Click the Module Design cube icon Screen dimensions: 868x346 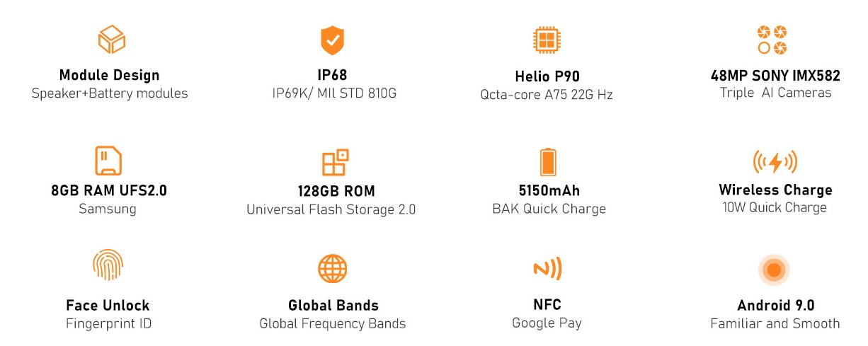pos(111,40)
